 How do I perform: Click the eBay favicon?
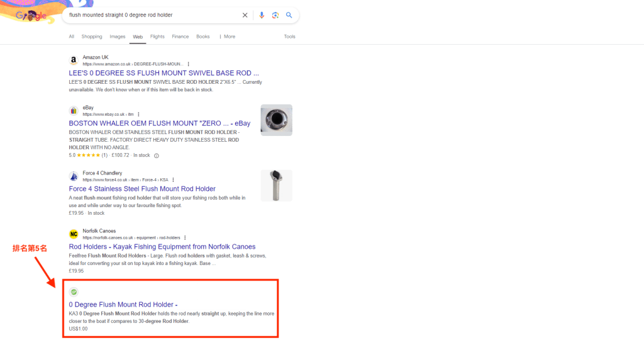click(x=74, y=111)
